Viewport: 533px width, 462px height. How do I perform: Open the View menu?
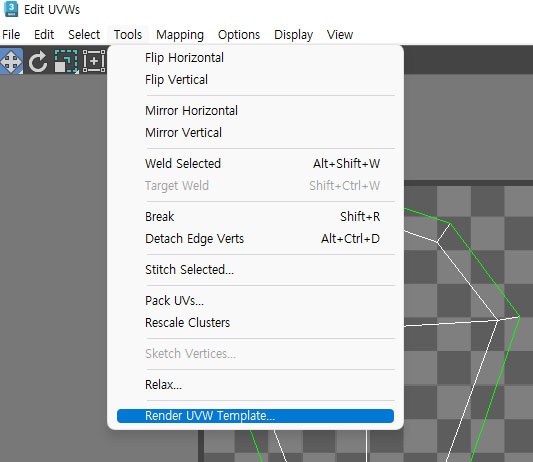pyautogui.click(x=340, y=35)
